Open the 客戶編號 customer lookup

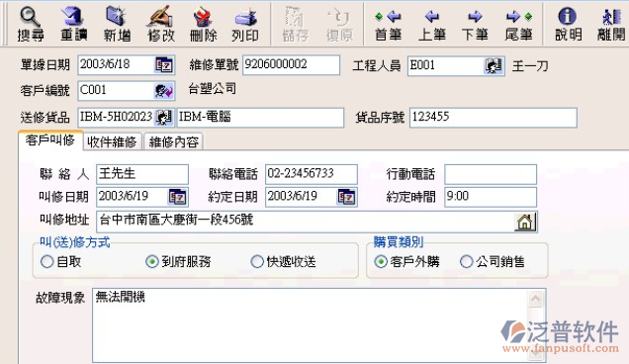[163, 91]
